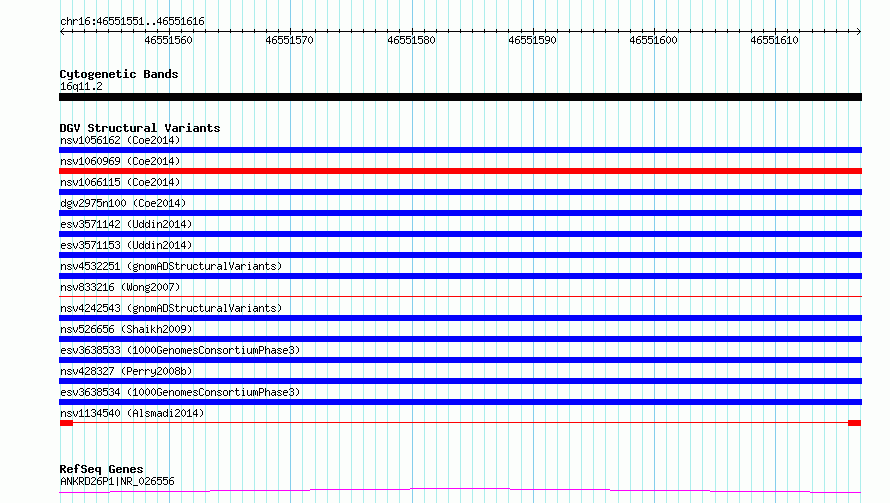Select variant label nsv1134540 (Alsmadi2014)
Image resolution: width=890 pixels, height=503 pixels.
click(x=132, y=413)
